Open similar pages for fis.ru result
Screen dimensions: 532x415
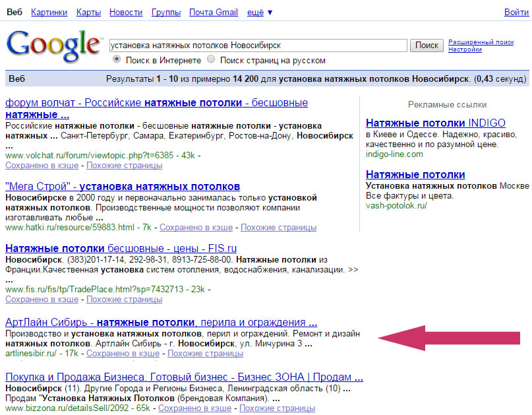point(124,299)
